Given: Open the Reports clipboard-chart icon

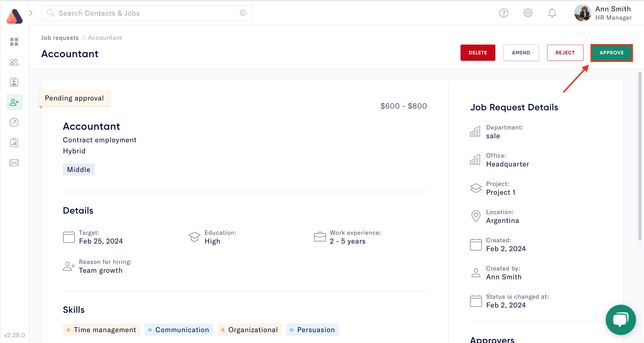Looking at the screenshot, I should click(x=14, y=143).
